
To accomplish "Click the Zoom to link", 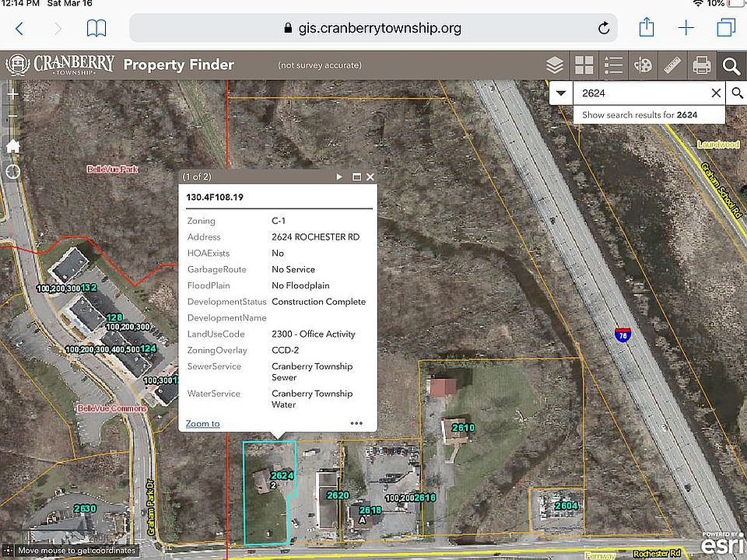I will tap(202, 424).
